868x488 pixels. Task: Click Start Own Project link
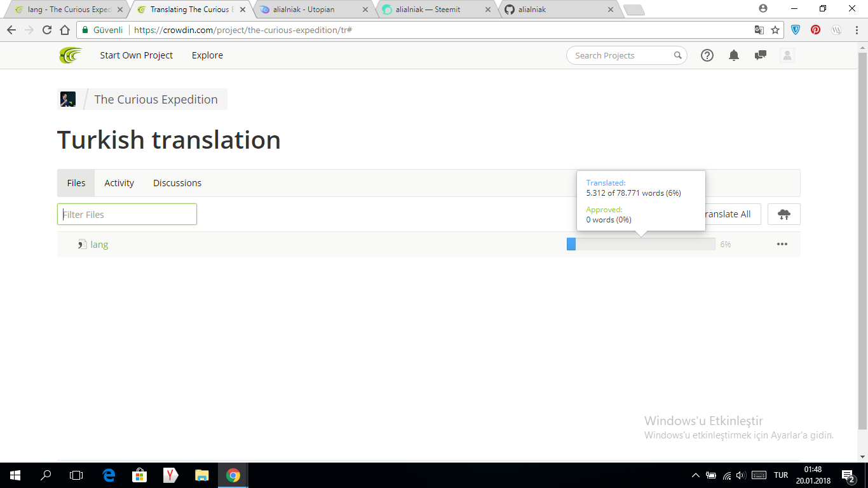[136, 55]
